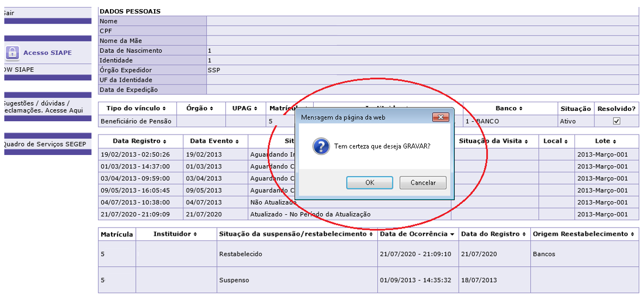The width and height of the screenshot is (644, 296).
Task: Sort by Data de Ocorrência column
Action: pyautogui.click(x=417, y=234)
